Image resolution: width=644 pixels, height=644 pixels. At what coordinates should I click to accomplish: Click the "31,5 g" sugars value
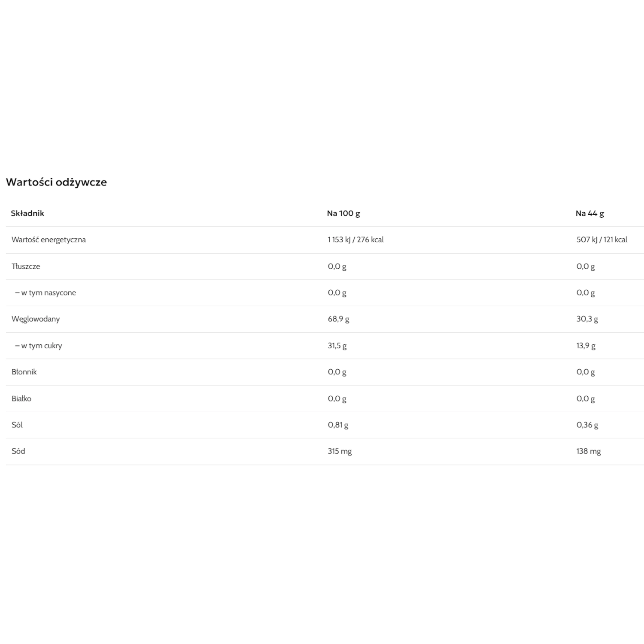tap(337, 346)
